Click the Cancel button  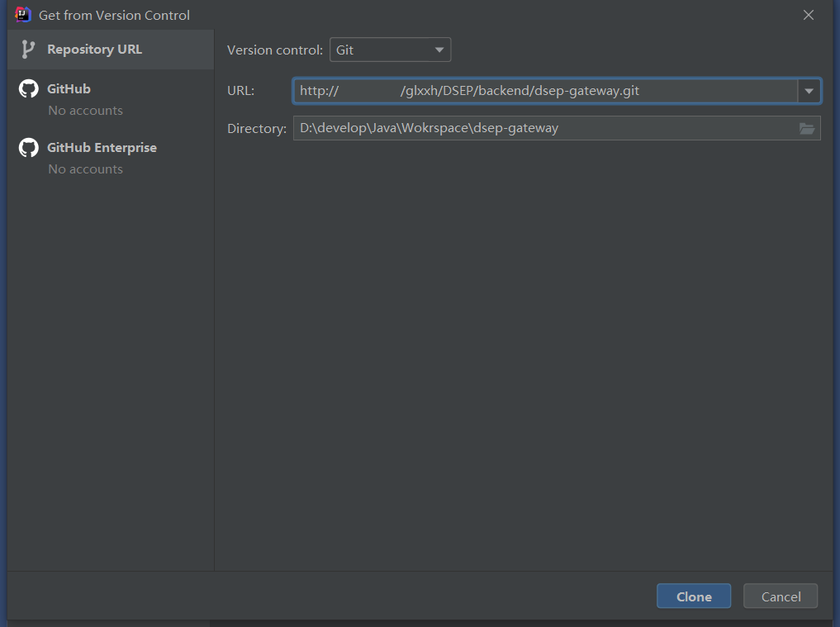[781, 596]
